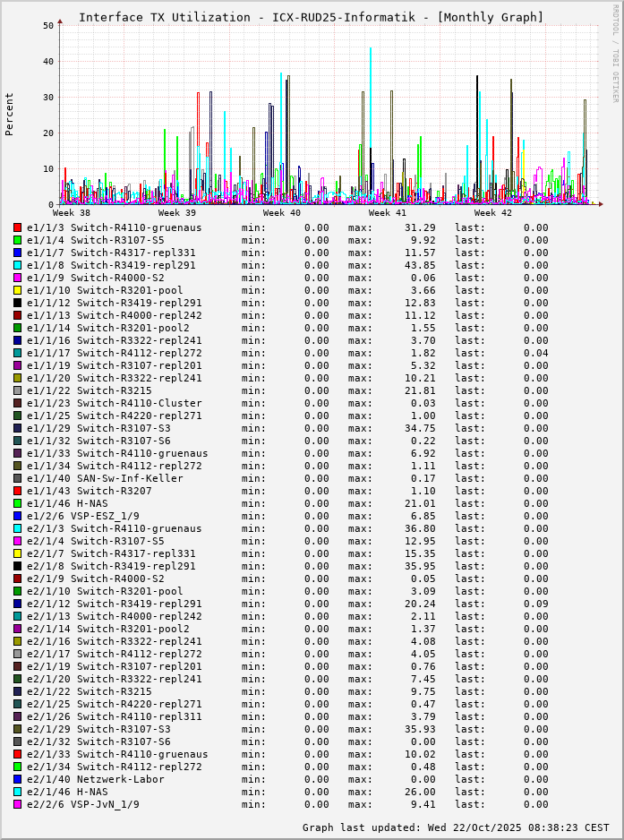The width and height of the screenshot is (624, 840).
Task: Click the 50 tick on y-axis
Action: click(x=48, y=26)
